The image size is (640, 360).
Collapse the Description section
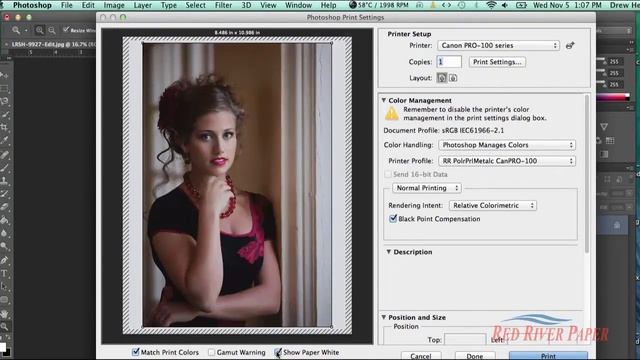[389, 252]
